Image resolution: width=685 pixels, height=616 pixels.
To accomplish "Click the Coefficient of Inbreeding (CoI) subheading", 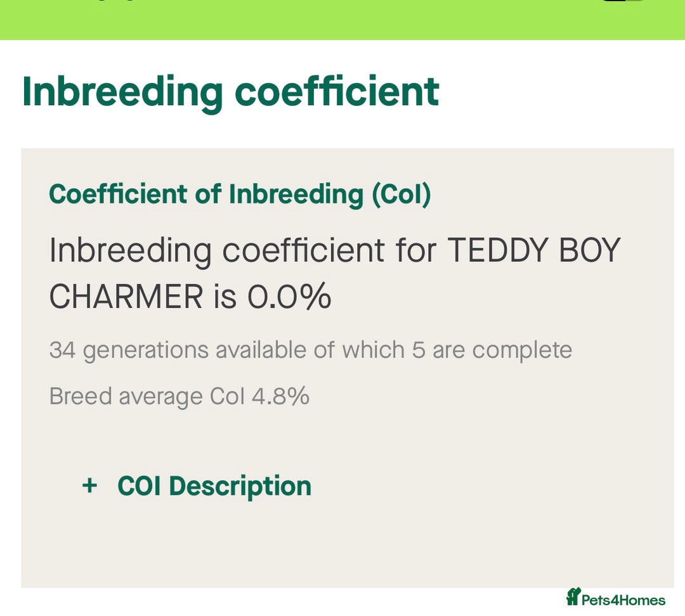I will [240, 195].
